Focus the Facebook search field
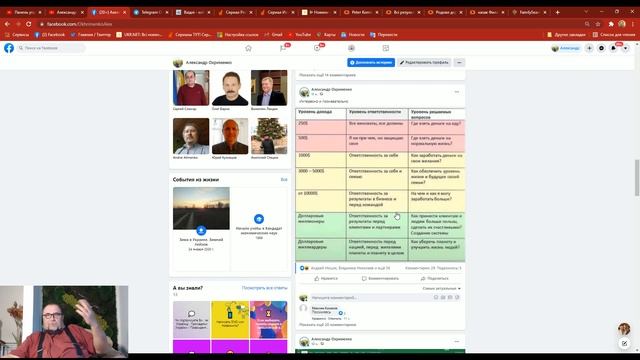Screen dimensions: 640x360 (51, 48)
